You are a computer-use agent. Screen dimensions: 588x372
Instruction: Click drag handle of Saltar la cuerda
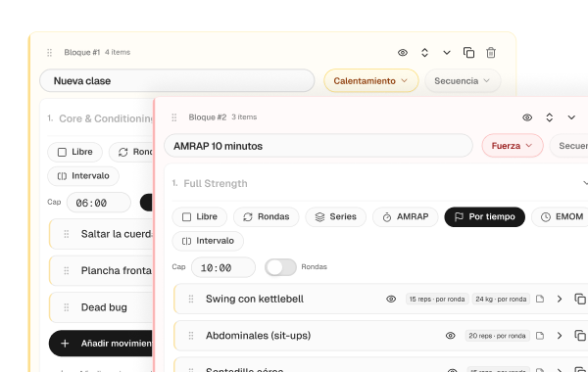pyautogui.click(x=67, y=234)
